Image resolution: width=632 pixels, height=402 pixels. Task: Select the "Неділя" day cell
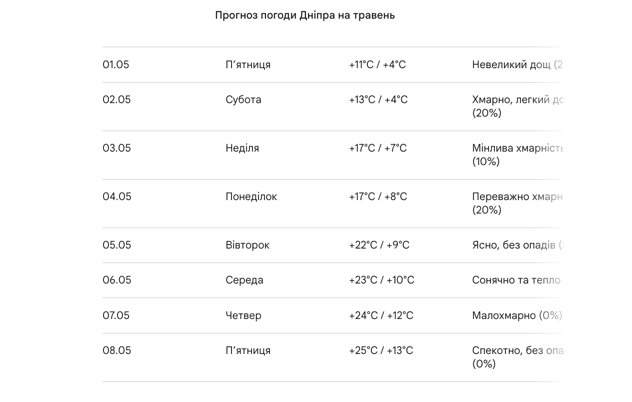[242, 148]
